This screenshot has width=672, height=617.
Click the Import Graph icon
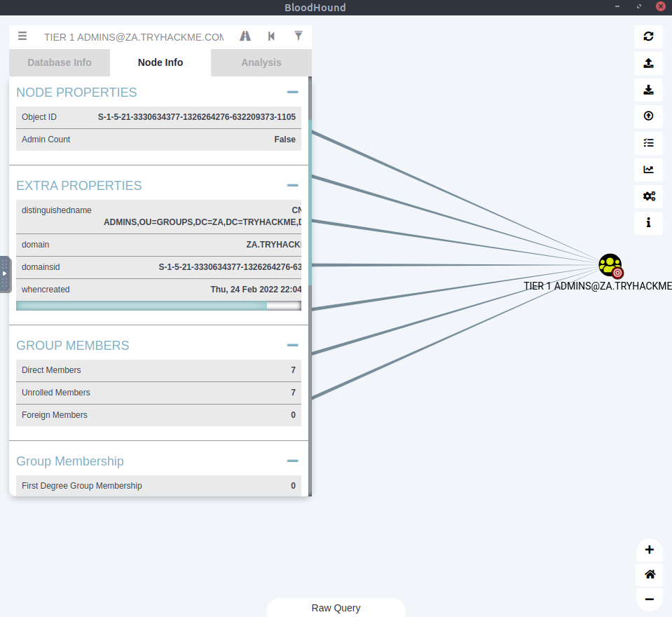[648, 90]
